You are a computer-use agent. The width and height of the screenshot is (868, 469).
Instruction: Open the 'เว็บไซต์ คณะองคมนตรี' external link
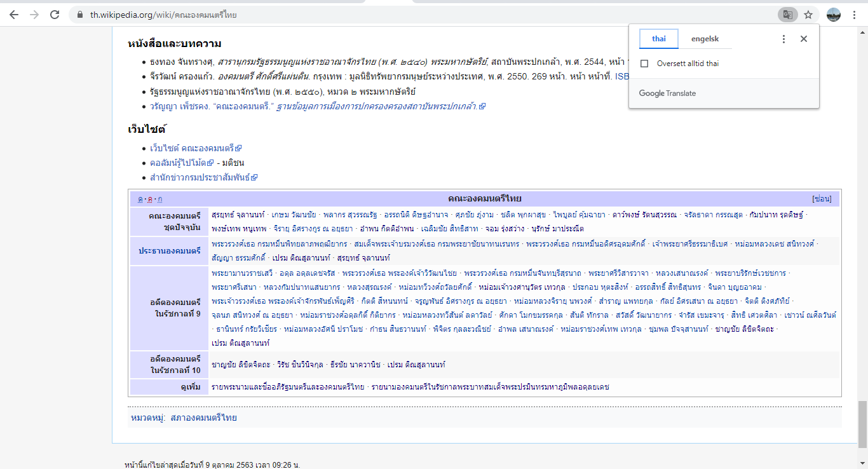coord(192,148)
